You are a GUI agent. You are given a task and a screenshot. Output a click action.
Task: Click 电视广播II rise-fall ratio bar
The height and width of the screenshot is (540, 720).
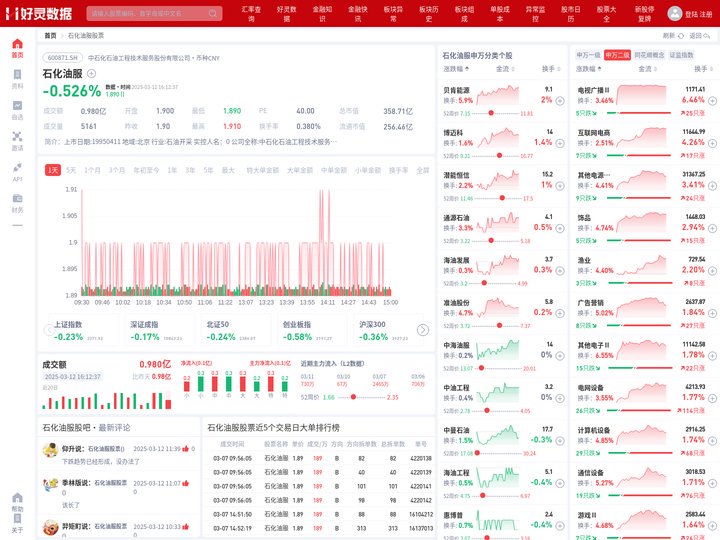pos(638,113)
